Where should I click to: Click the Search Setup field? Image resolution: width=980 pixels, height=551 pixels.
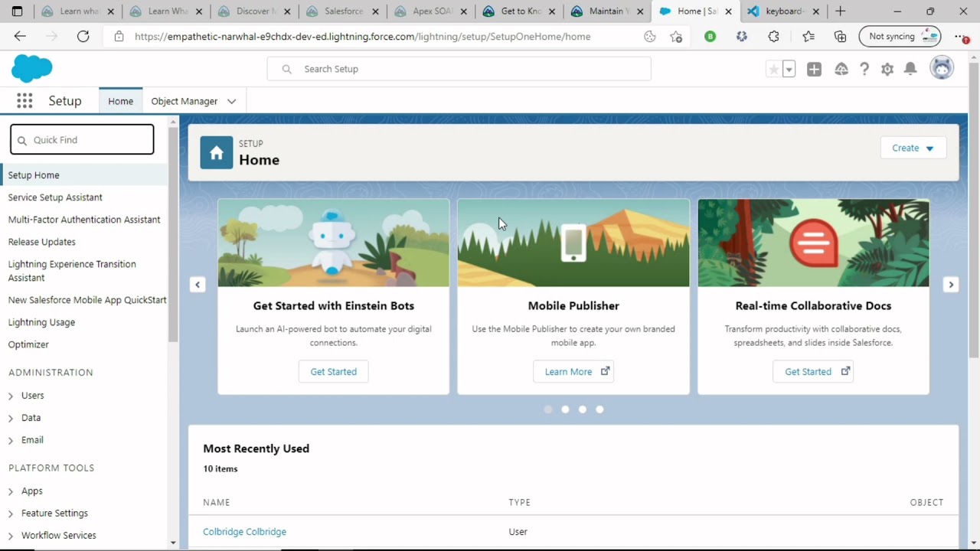click(459, 69)
